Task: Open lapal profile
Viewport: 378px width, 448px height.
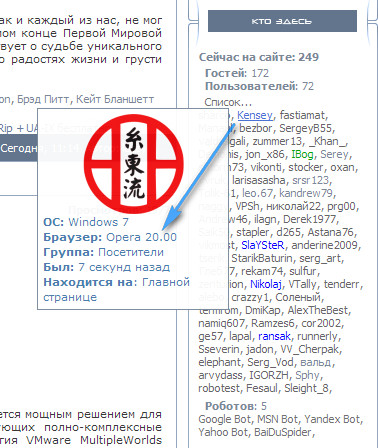Action: tap(240, 336)
